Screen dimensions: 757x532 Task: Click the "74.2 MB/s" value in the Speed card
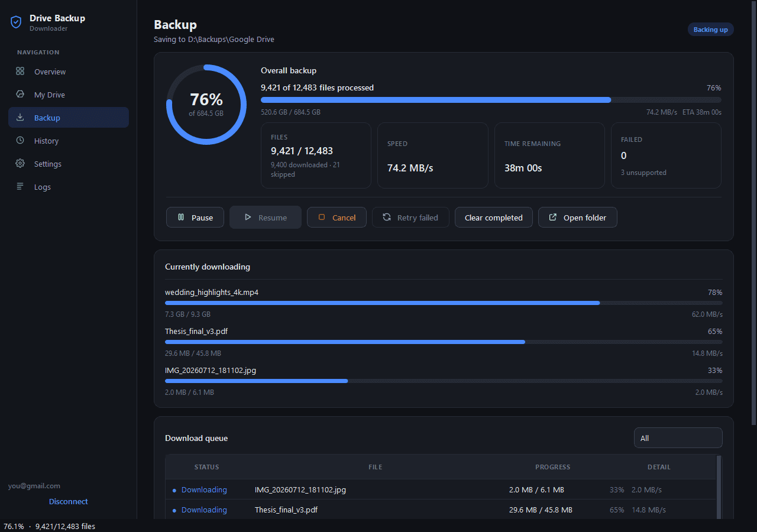click(x=410, y=168)
